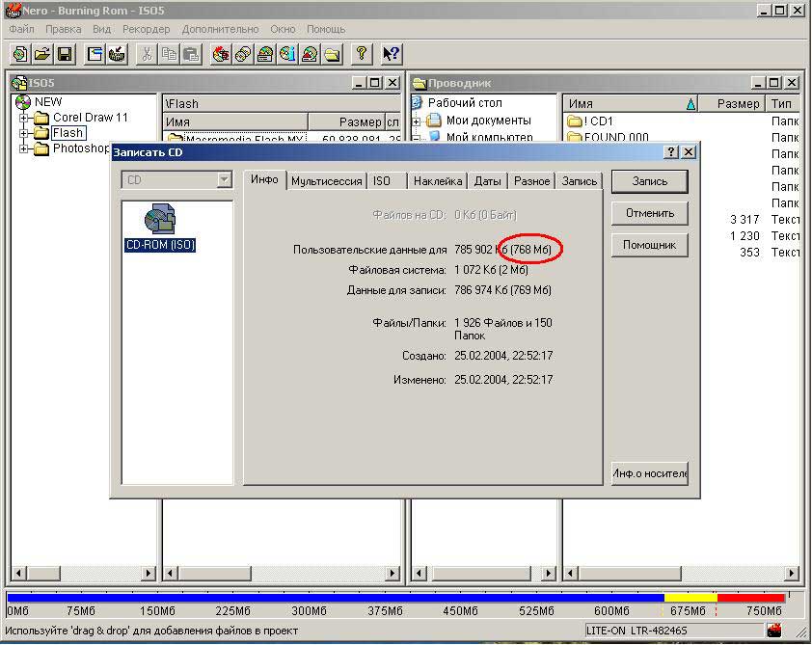This screenshot has width=812, height=645.
Task: Open the Рекордер menu
Action: (146, 29)
